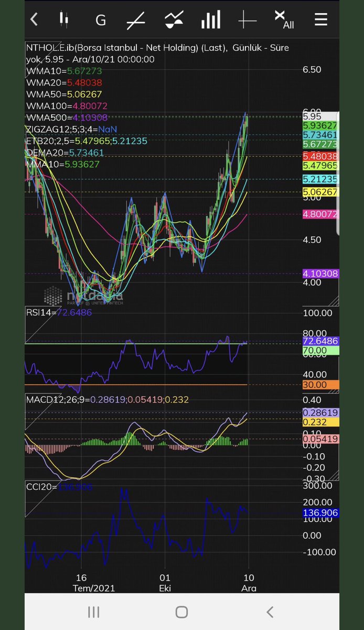The width and height of the screenshot is (364, 630).
Task: Tap the green 5.93627 axis tag
Action: coord(320,125)
